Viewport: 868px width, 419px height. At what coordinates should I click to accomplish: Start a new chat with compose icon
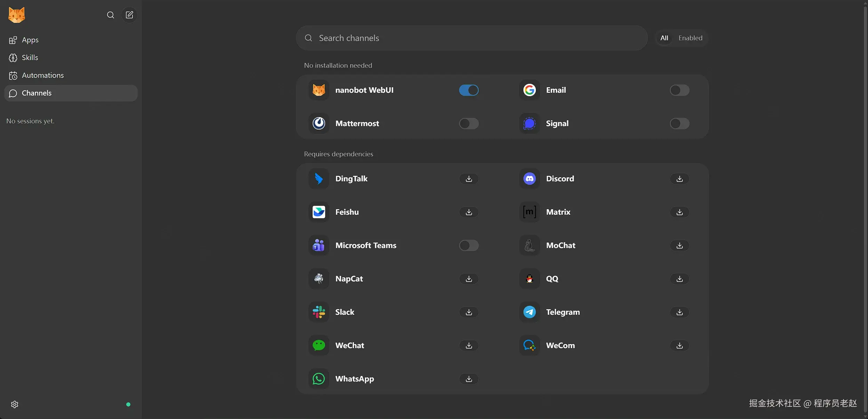coord(129,15)
